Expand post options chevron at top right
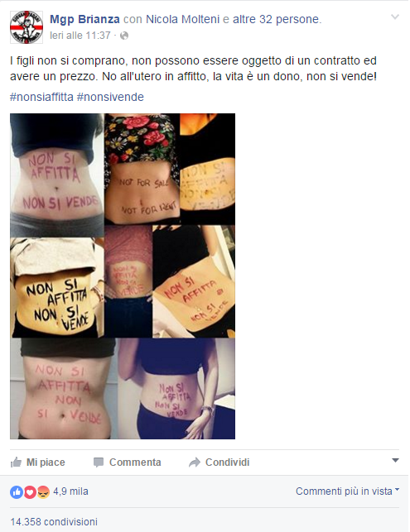Viewport: 410px width, 532px height. click(x=395, y=17)
